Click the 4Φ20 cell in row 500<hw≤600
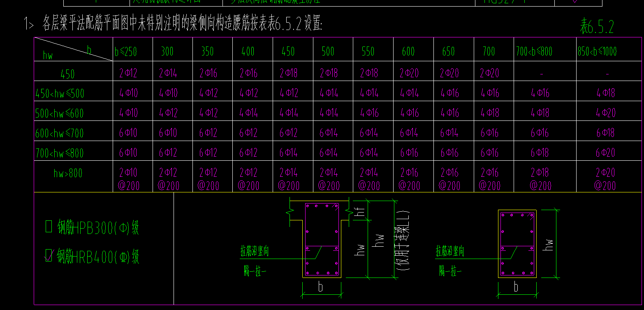This screenshot has height=310, width=644. coord(606,113)
